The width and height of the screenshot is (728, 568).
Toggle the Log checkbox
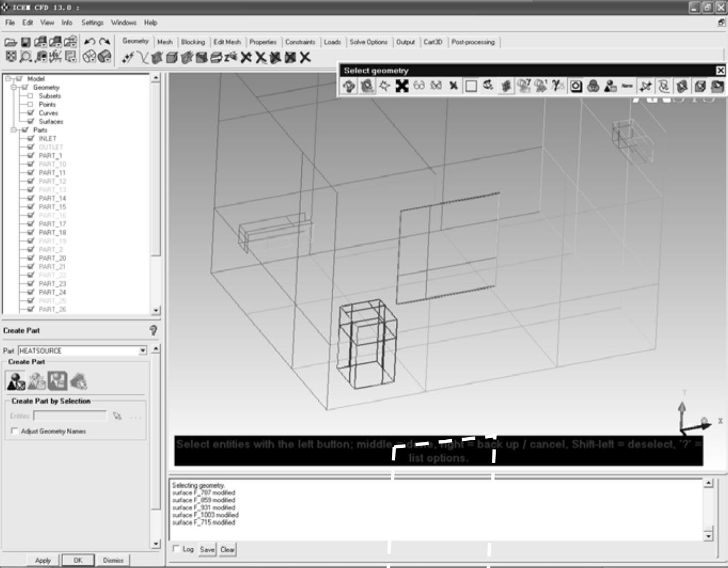pos(176,549)
